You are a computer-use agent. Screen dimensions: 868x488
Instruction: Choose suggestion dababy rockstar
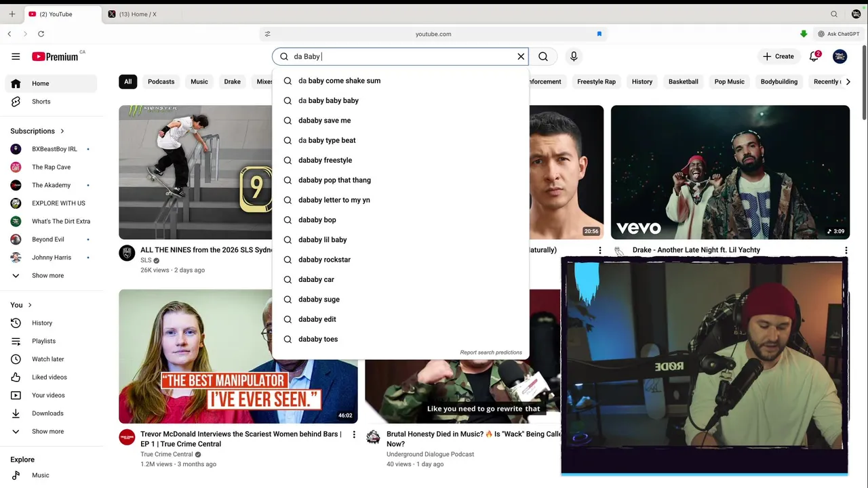pos(400,260)
